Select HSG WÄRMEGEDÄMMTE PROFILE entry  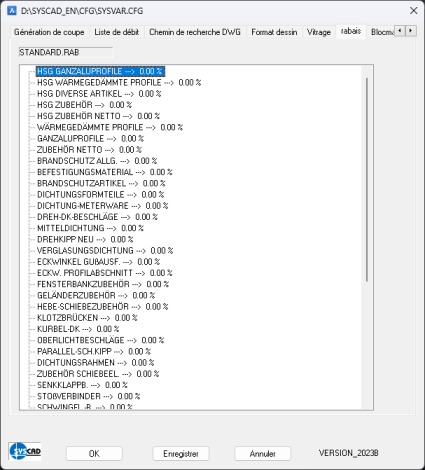119,82
